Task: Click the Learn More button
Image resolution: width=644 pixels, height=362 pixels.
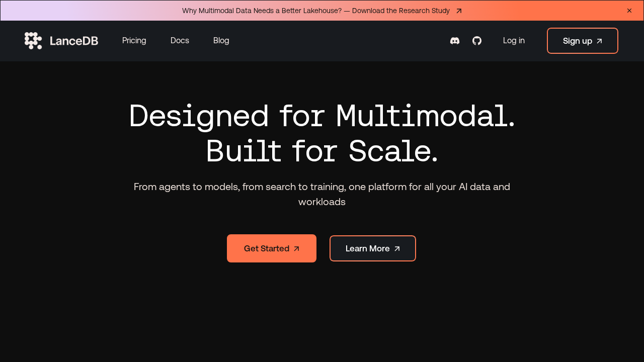Action: (372, 248)
